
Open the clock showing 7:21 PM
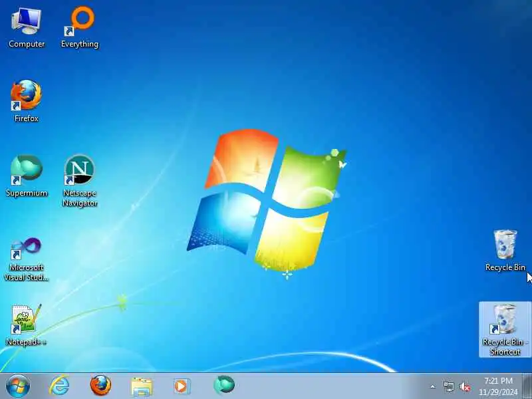coord(498,386)
